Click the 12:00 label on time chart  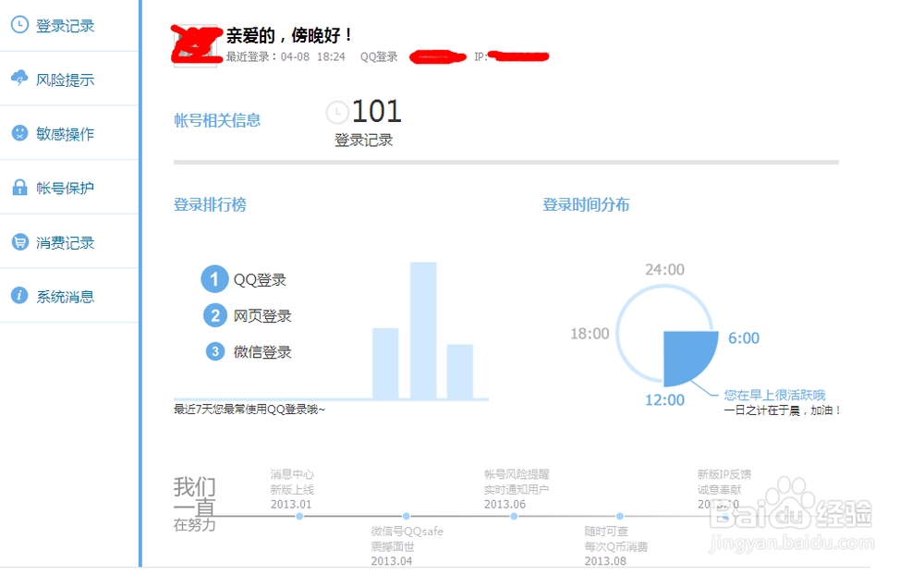click(664, 400)
